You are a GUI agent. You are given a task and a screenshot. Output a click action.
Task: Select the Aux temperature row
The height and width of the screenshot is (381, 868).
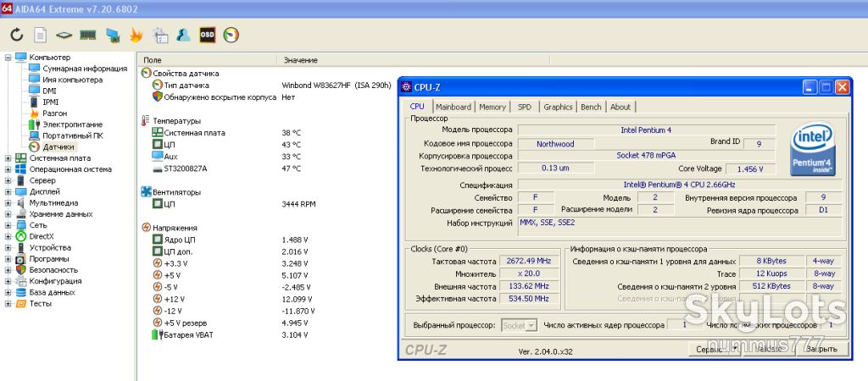click(x=226, y=157)
